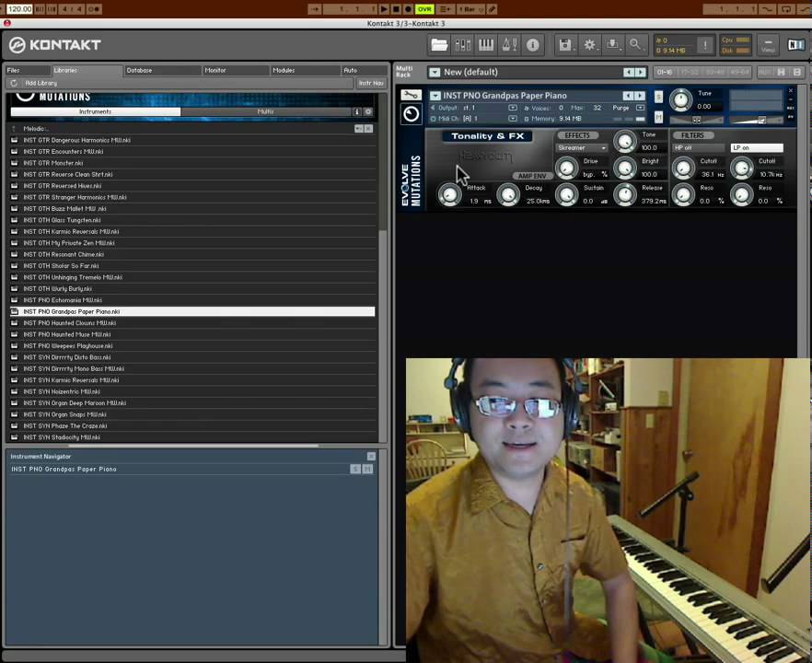Screen dimensions: 812x663
Task: Select INST PNO Haunted Clowns MW.nki
Action: click(x=192, y=323)
